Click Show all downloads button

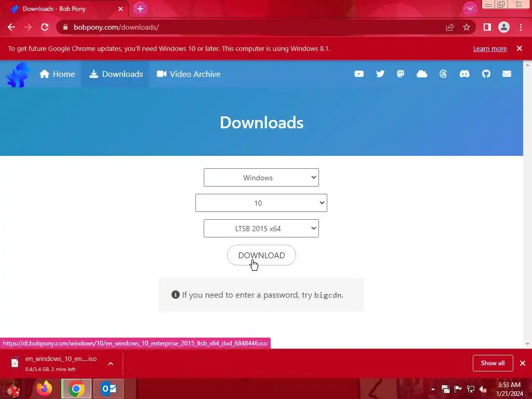[x=493, y=363]
